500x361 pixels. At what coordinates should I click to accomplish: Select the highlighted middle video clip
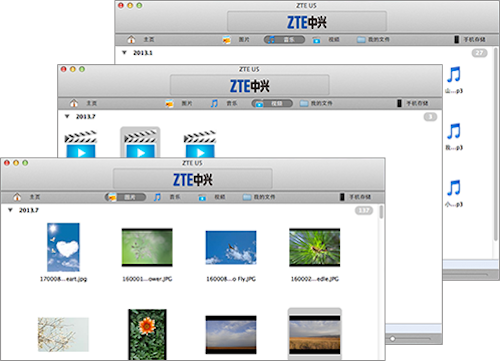140,143
